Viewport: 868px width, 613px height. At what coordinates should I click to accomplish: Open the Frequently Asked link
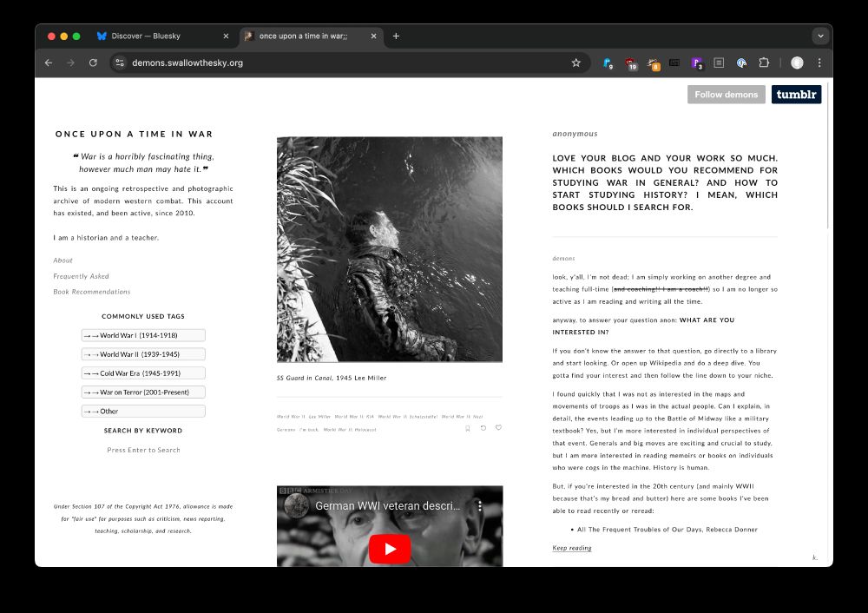(x=81, y=276)
